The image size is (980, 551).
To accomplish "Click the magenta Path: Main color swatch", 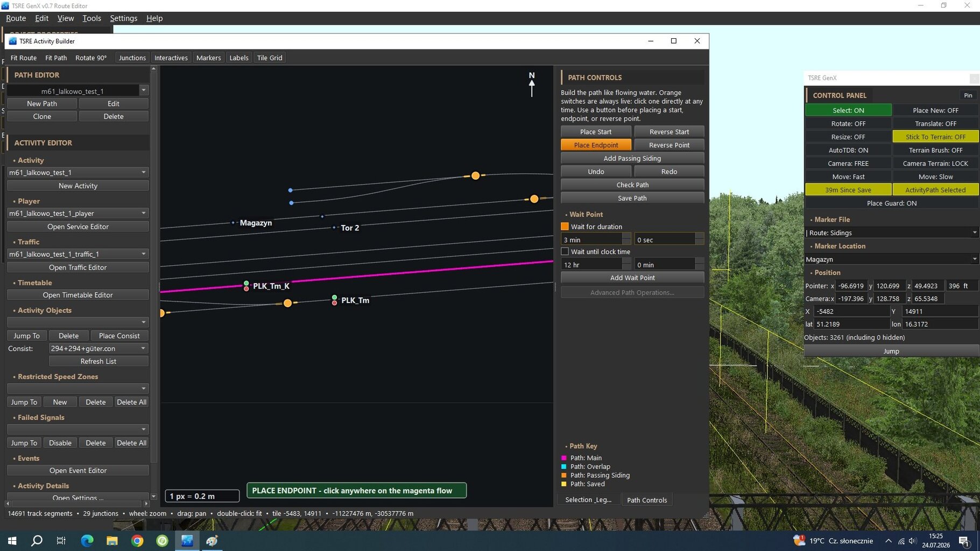I will [564, 458].
